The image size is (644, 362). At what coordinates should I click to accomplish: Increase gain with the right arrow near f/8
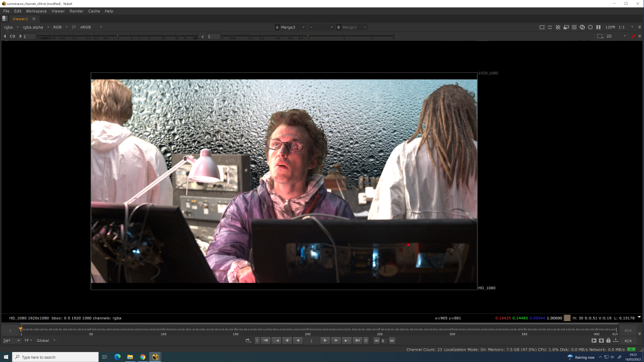(21, 36)
